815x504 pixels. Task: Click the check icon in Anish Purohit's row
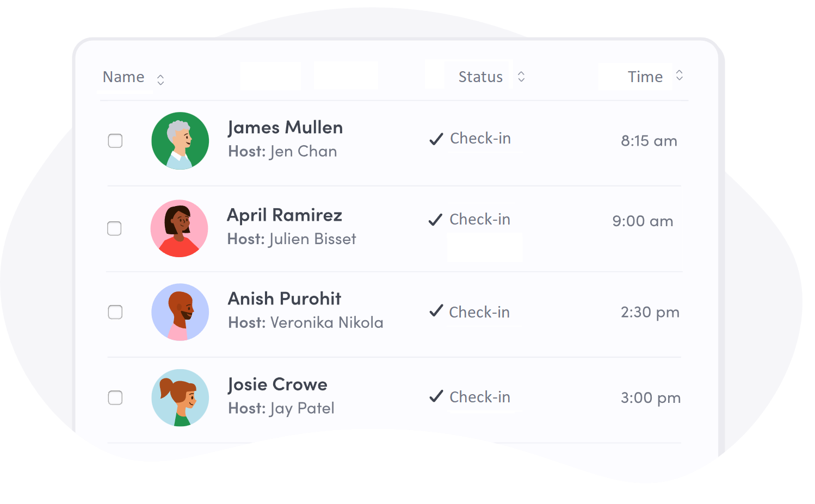[x=436, y=310]
